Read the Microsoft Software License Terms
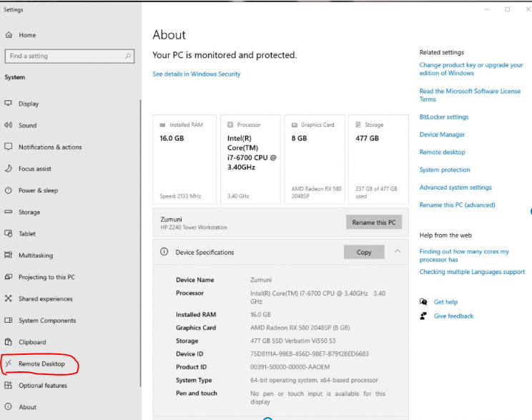 tap(470, 95)
